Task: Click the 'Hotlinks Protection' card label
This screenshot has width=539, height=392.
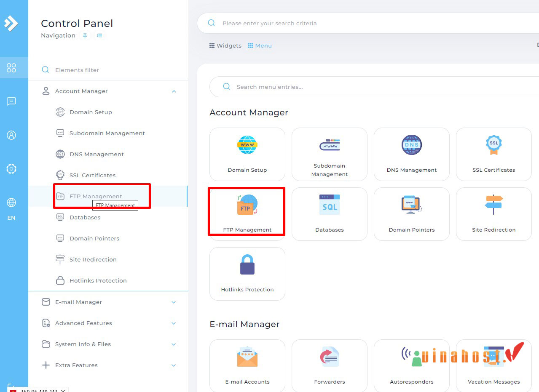Action: [x=247, y=290]
